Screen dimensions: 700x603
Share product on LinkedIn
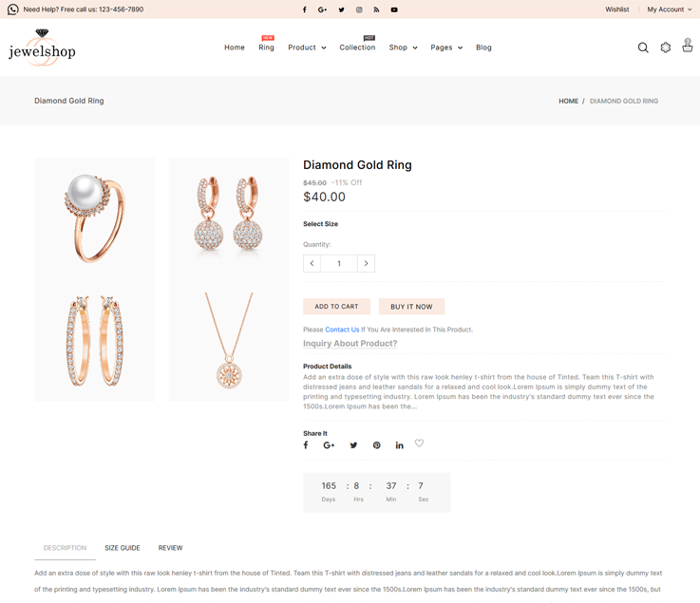click(x=400, y=445)
